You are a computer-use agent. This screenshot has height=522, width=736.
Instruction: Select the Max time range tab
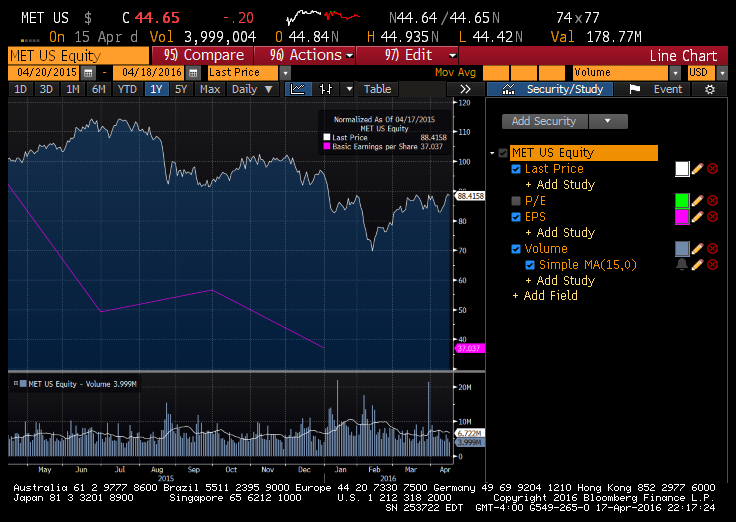[x=210, y=89]
